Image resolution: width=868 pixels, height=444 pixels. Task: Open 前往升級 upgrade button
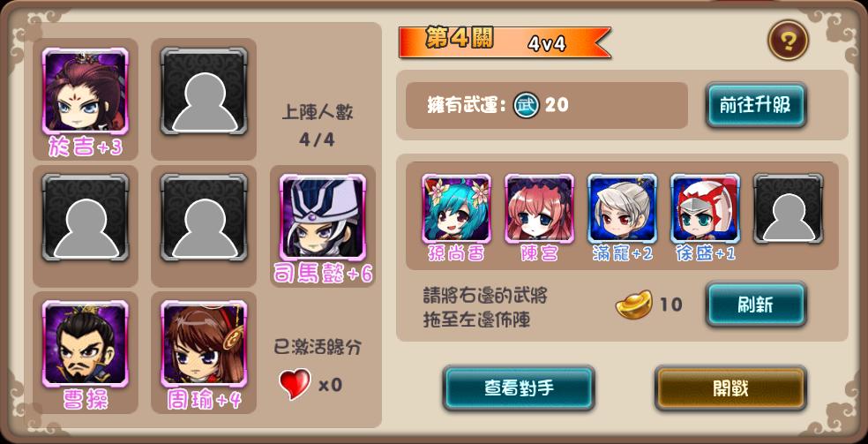tap(756, 105)
